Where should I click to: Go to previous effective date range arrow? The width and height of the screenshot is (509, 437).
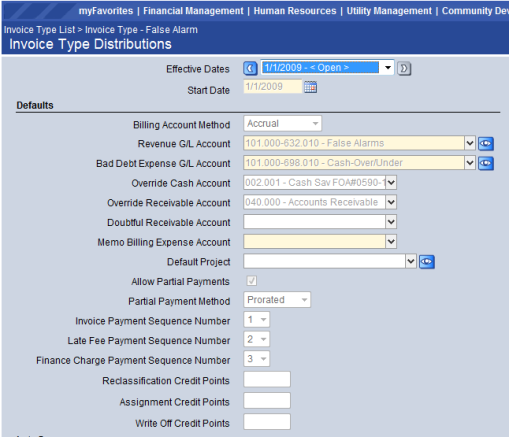pos(250,68)
